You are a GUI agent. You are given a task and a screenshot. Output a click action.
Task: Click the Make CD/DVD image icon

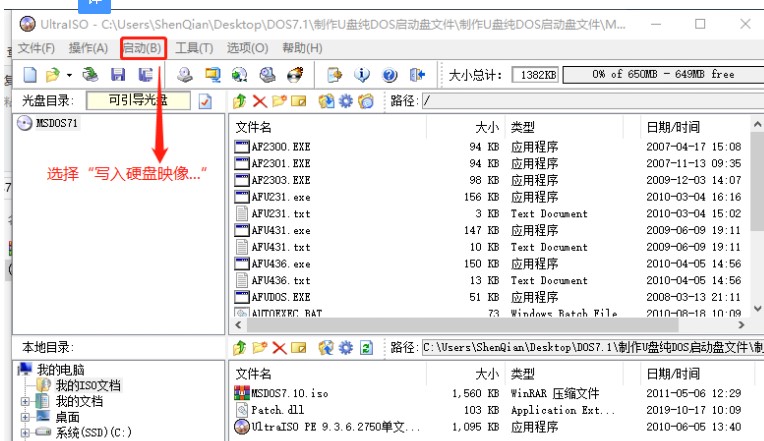(185, 75)
